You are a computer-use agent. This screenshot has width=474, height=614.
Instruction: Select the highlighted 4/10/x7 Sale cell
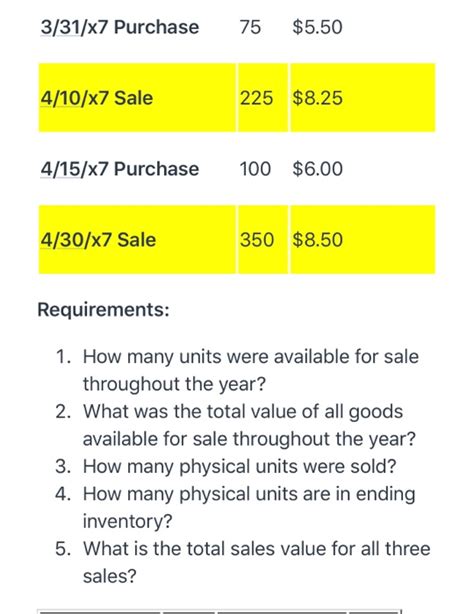pyautogui.click(x=137, y=98)
